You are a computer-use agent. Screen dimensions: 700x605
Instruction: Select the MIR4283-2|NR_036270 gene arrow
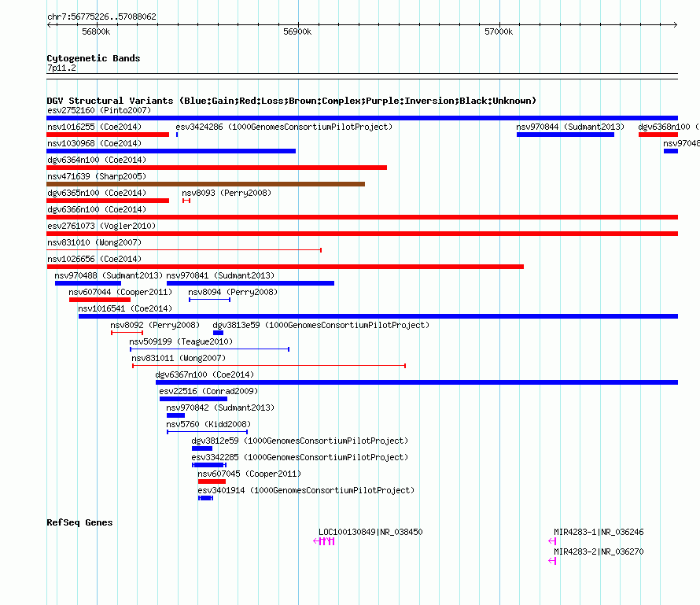pos(552,561)
